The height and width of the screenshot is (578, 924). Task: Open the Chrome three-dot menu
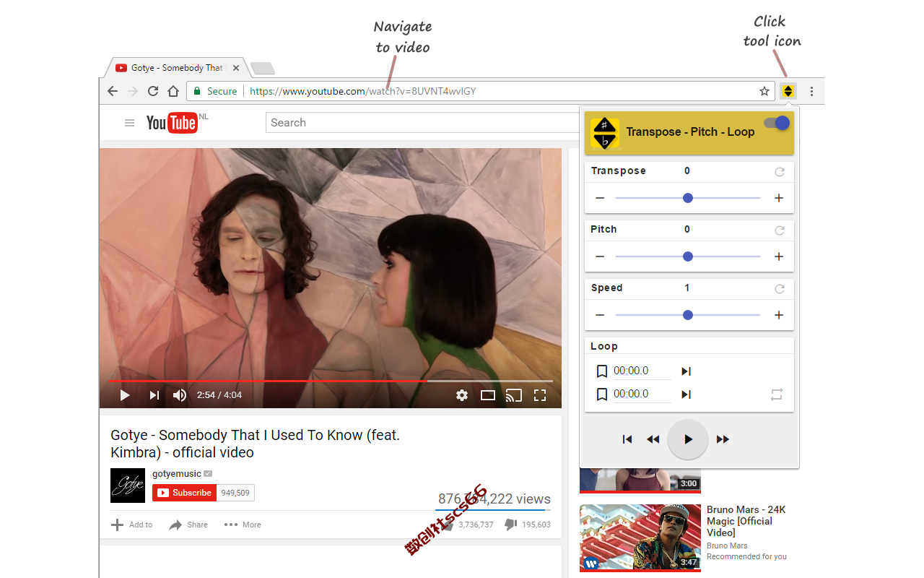point(812,91)
